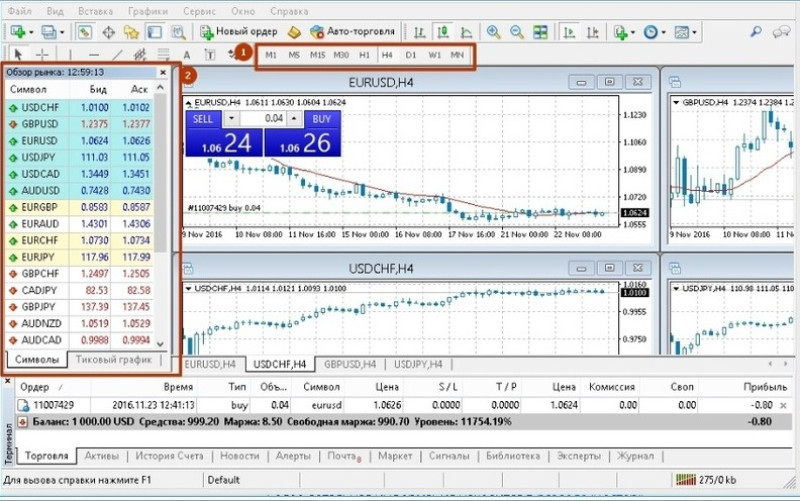
Task: Open the search magnifier icon
Action: click(756, 32)
